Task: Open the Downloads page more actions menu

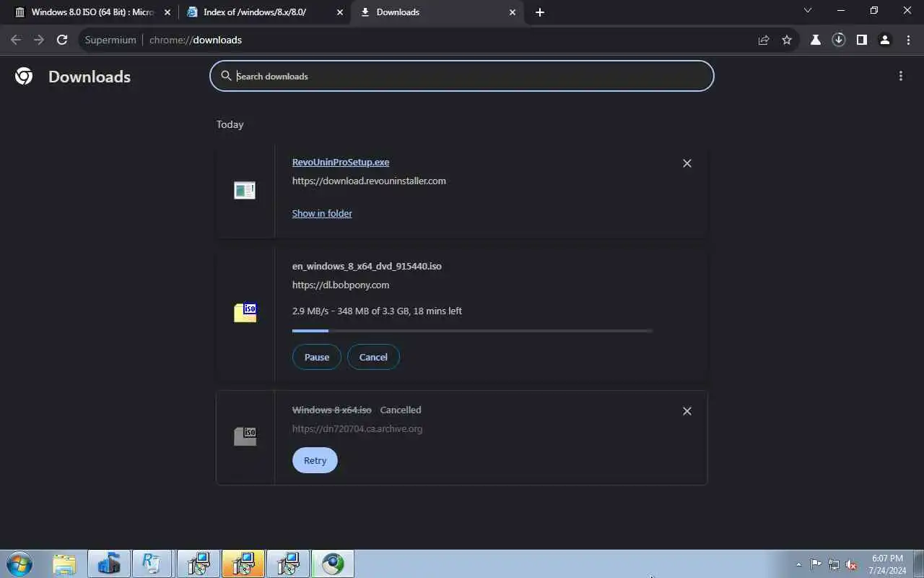Action: pyautogui.click(x=900, y=76)
